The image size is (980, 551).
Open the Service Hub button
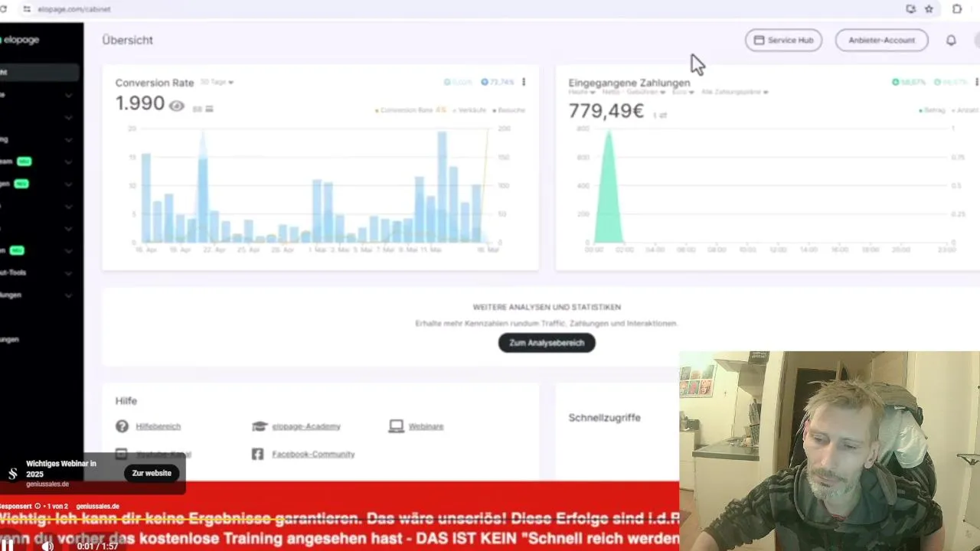point(783,40)
